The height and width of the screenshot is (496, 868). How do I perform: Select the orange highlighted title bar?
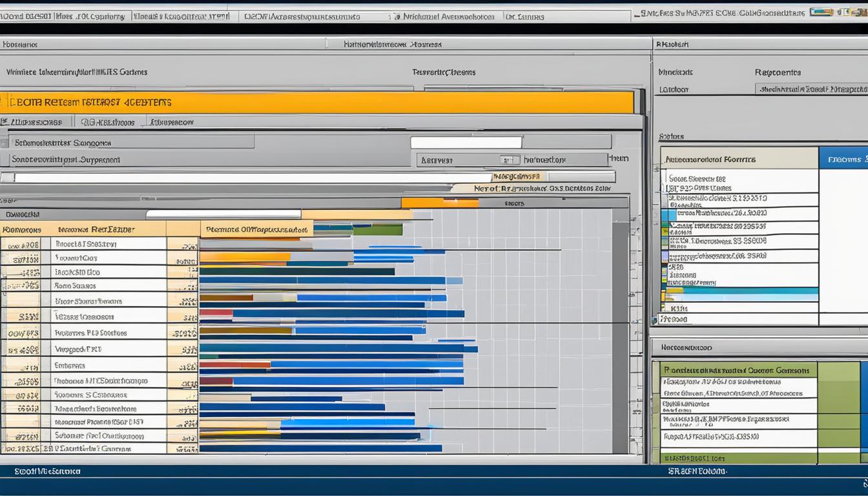coord(316,102)
